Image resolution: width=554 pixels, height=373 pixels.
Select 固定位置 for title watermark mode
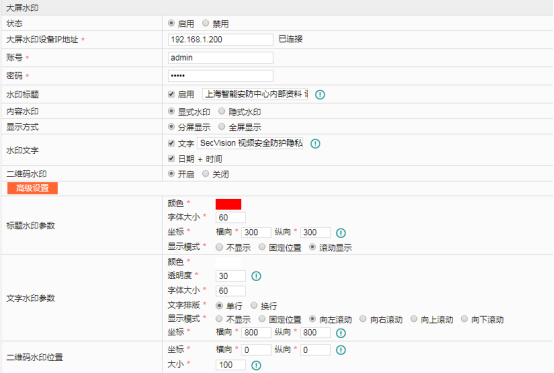(x=262, y=247)
